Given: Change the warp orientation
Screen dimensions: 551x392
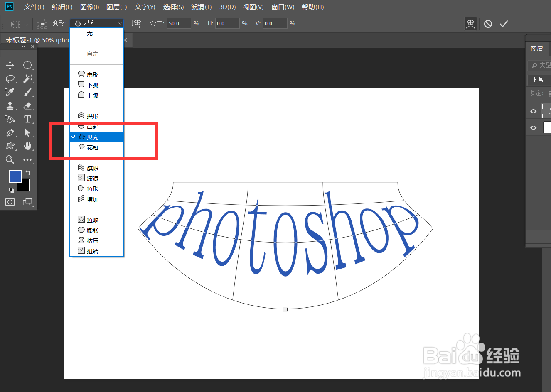Looking at the screenshot, I should (136, 24).
